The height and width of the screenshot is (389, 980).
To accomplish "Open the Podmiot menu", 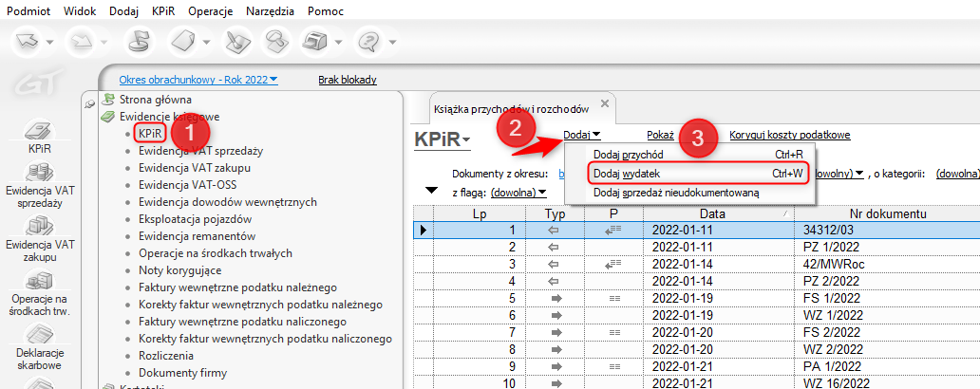I will (x=30, y=11).
